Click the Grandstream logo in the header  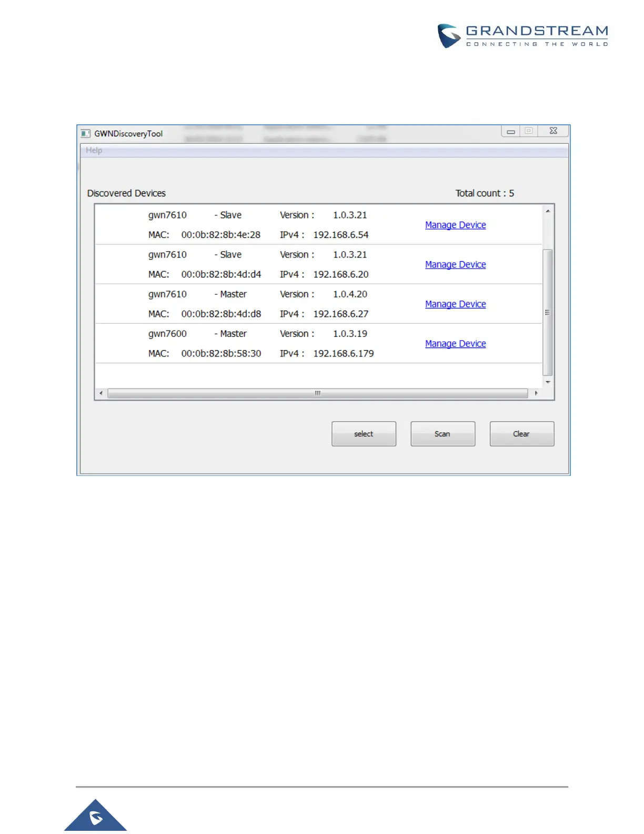pyautogui.click(x=523, y=36)
